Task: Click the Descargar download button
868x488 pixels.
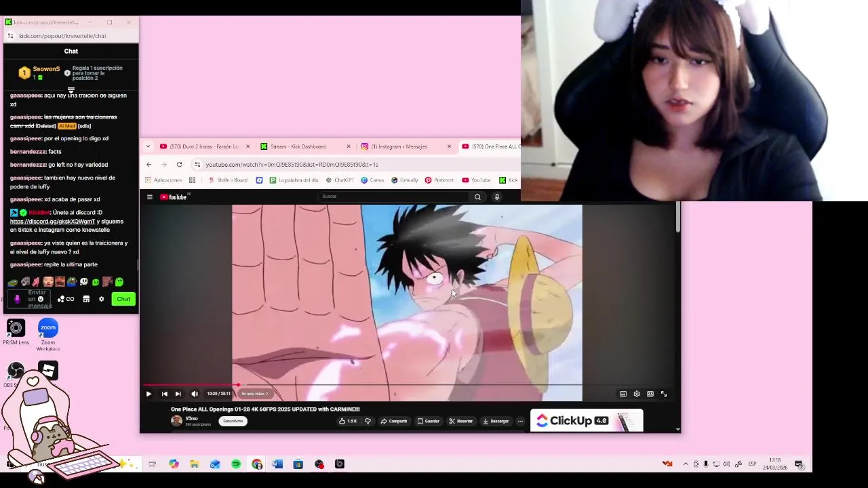Action: click(496, 421)
